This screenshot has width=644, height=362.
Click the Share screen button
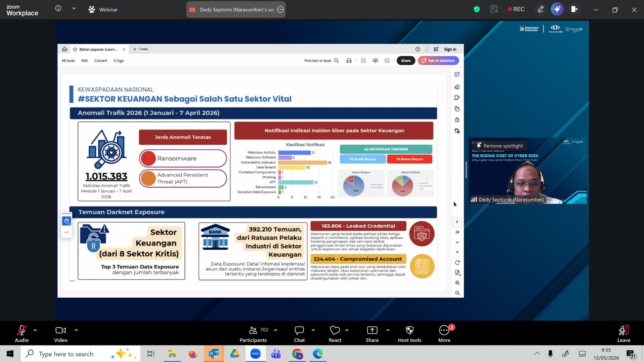coord(372,334)
